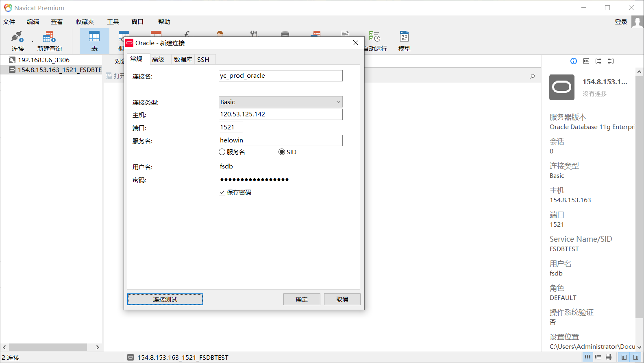Open the 工具 menu
644x363 pixels.
(113, 22)
